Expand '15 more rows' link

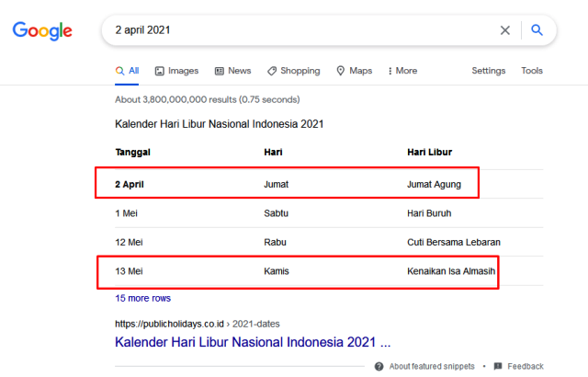coord(143,298)
